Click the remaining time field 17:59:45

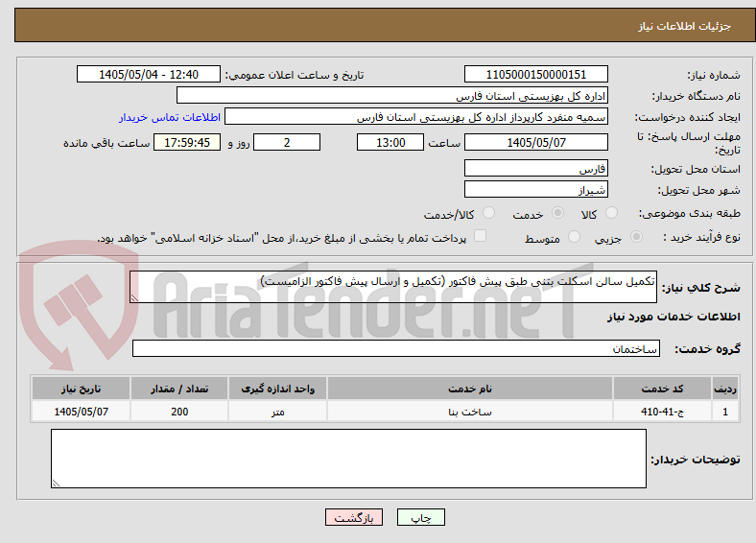(x=187, y=142)
